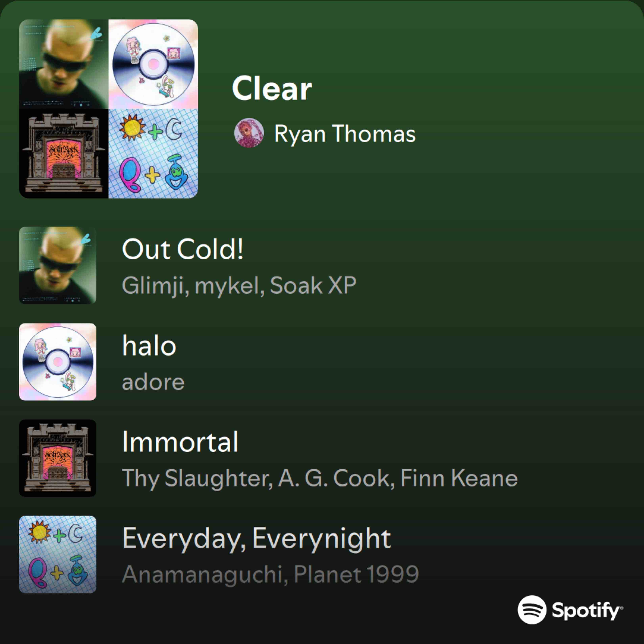
Task: Click artist name Finn Keane
Action: click(459, 478)
